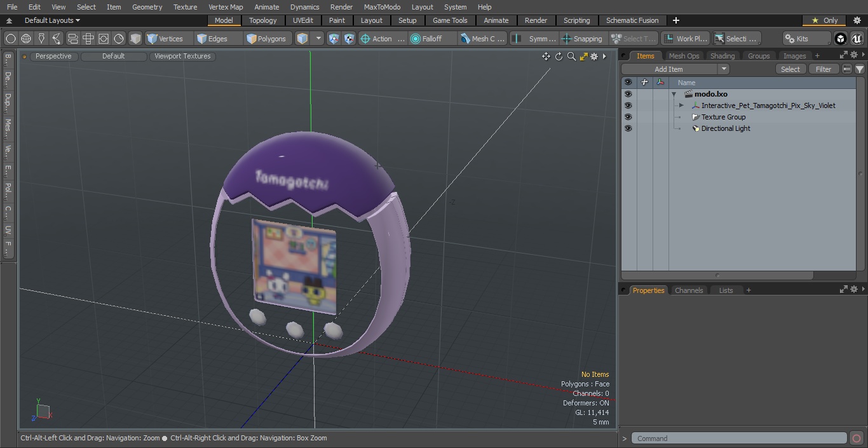This screenshot has width=868, height=448.
Task: Hide the Interactive_Pet_Tamagotchi_Pix_Sky_Violet item
Action: (x=628, y=105)
